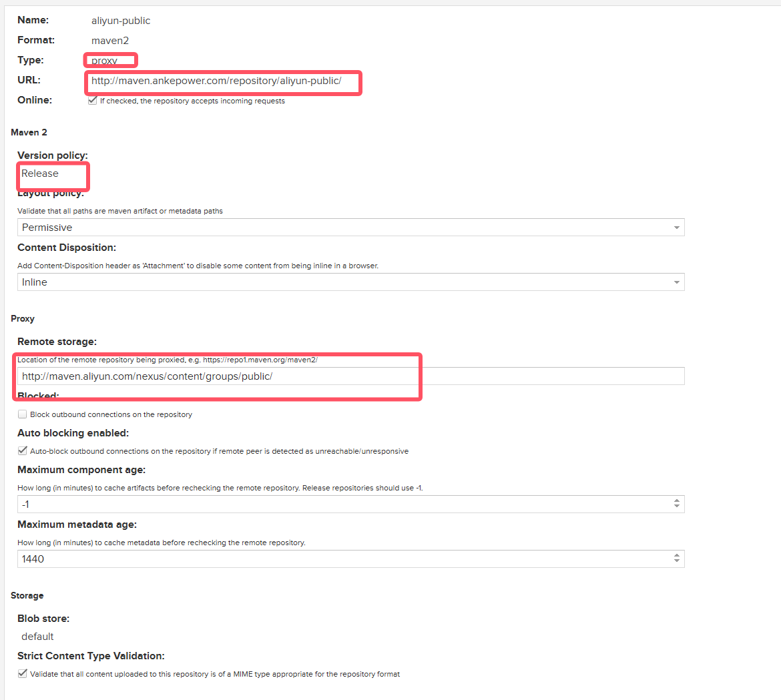Expand the Content Disposition dropdown arrow

pyautogui.click(x=676, y=282)
